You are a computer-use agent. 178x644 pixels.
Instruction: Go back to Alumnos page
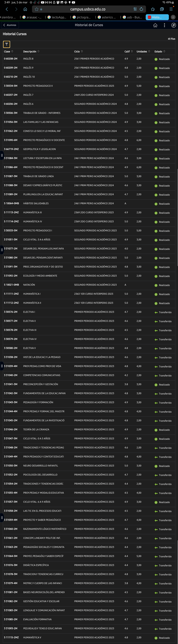(10, 25)
